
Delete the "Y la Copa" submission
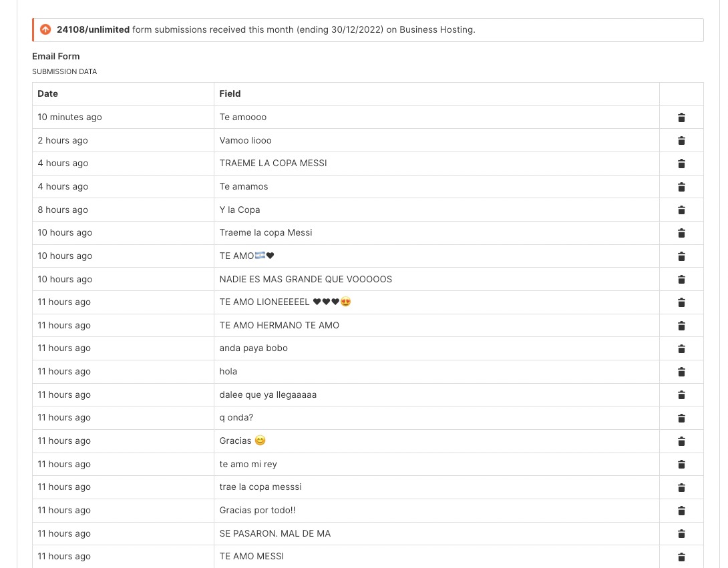point(681,210)
